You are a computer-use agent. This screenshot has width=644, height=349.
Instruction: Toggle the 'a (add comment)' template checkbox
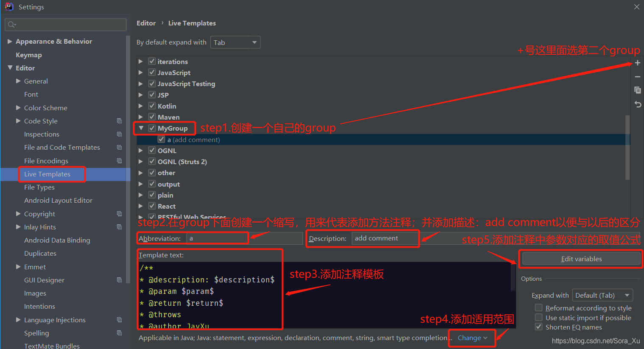pyautogui.click(x=161, y=139)
